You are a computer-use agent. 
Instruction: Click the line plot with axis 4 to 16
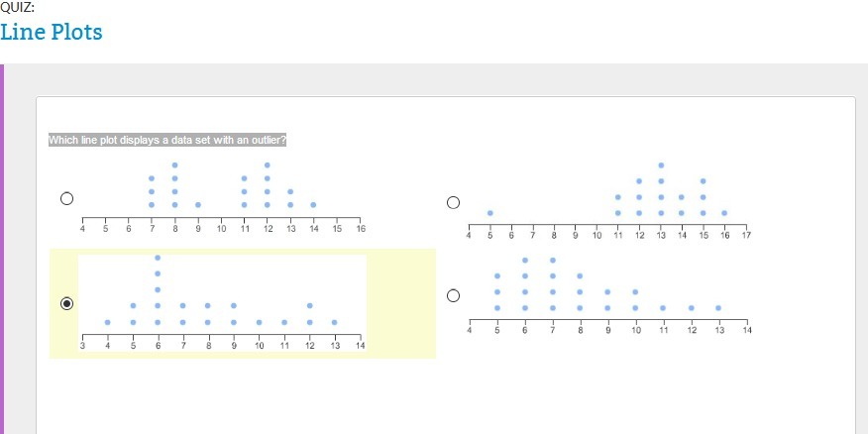221,197
